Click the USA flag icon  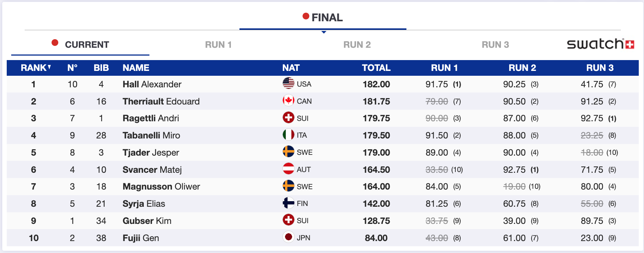click(x=288, y=83)
